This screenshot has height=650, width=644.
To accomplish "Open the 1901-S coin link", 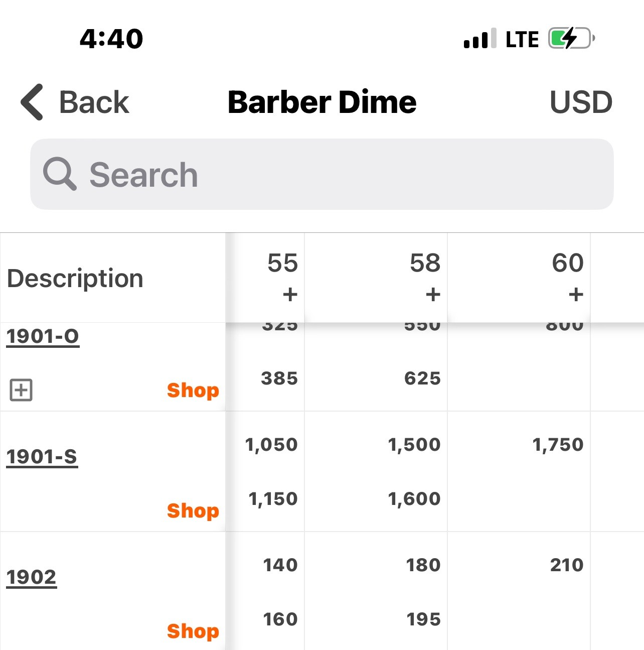I will pos(42,457).
